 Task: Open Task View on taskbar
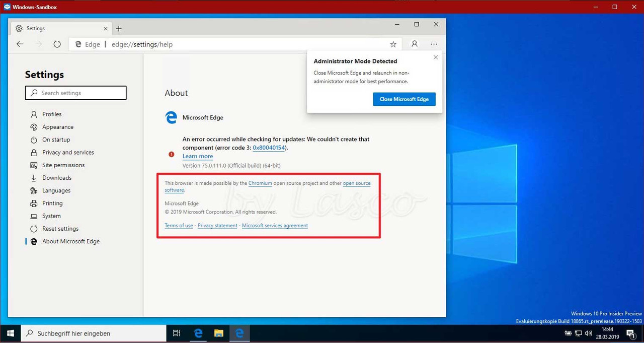click(177, 333)
